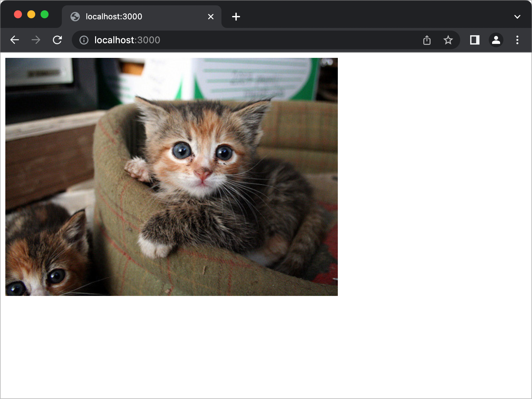Toggle the browser side panel
This screenshot has height=399, width=532.
click(x=475, y=40)
